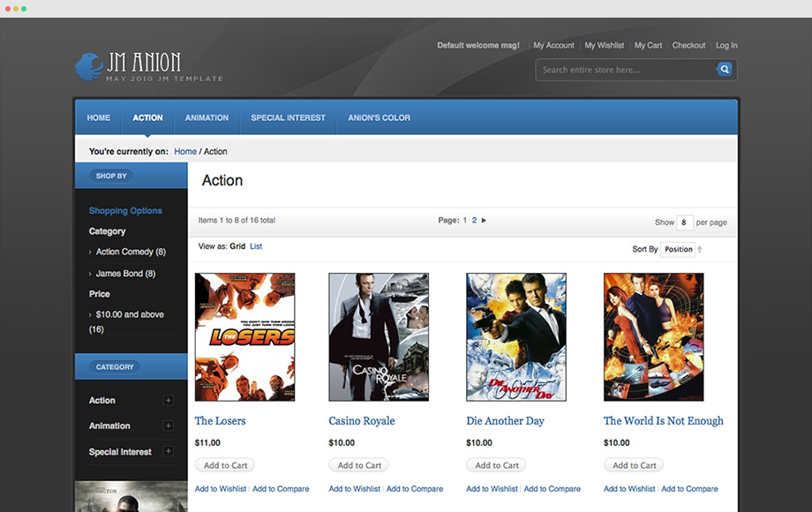Click Home in the breadcrumb
The image size is (812, 512).
pos(185,152)
